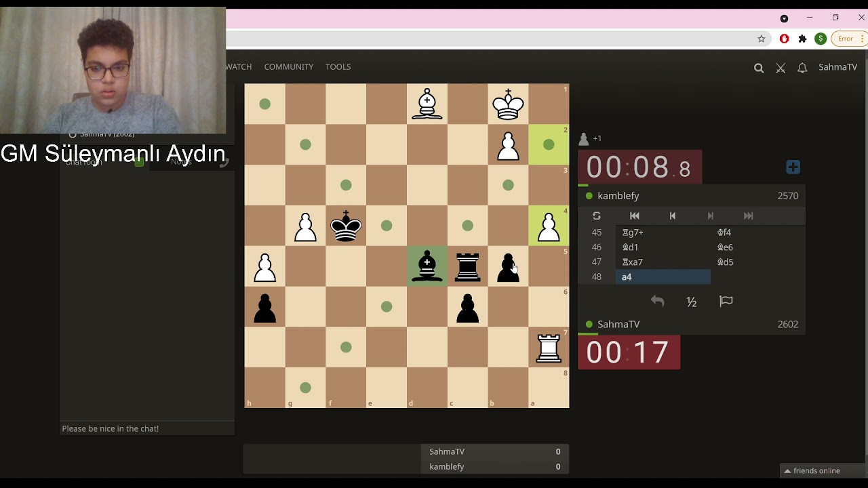The width and height of the screenshot is (868, 488).
Task: Open the green browser profile icon
Action: (821, 39)
